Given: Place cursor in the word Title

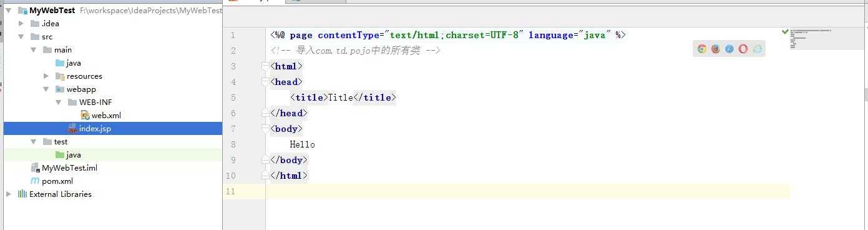Looking at the screenshot, I should pyautogui.click(x=341, y=97).
